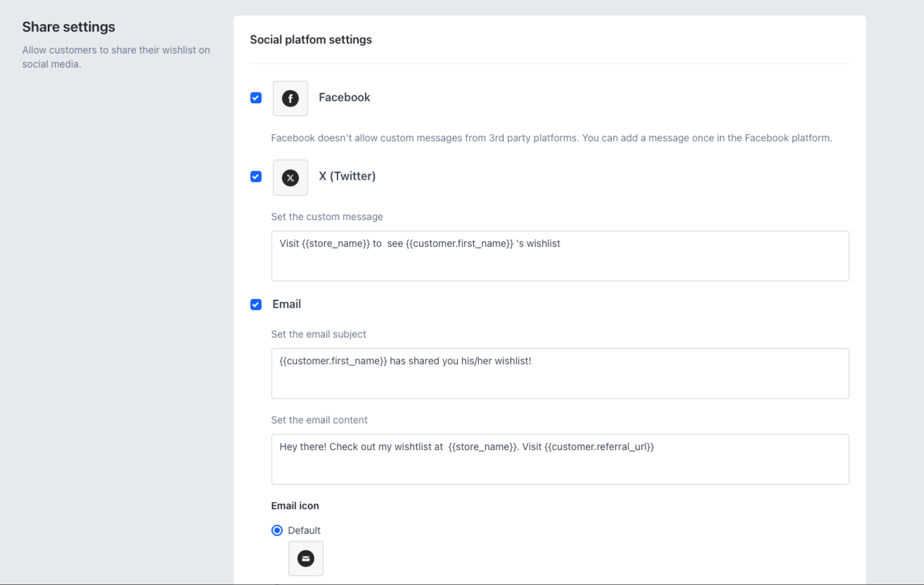Click the 'Email icon' section heading

click(295, 506)
